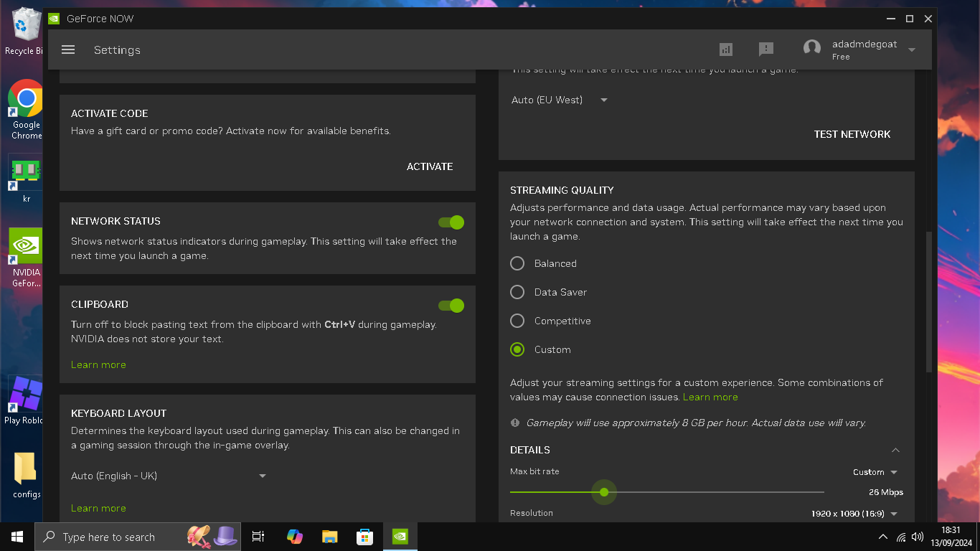Click the ACTIVATE button
980x551 pixels.
(x=430, y=166)
